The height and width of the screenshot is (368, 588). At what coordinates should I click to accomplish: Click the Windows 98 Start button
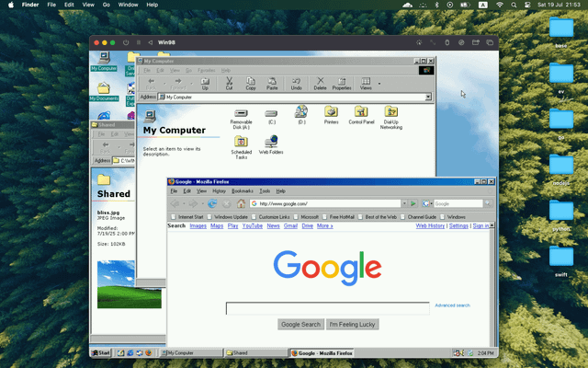pyautogui.click(x=101, y=353)
